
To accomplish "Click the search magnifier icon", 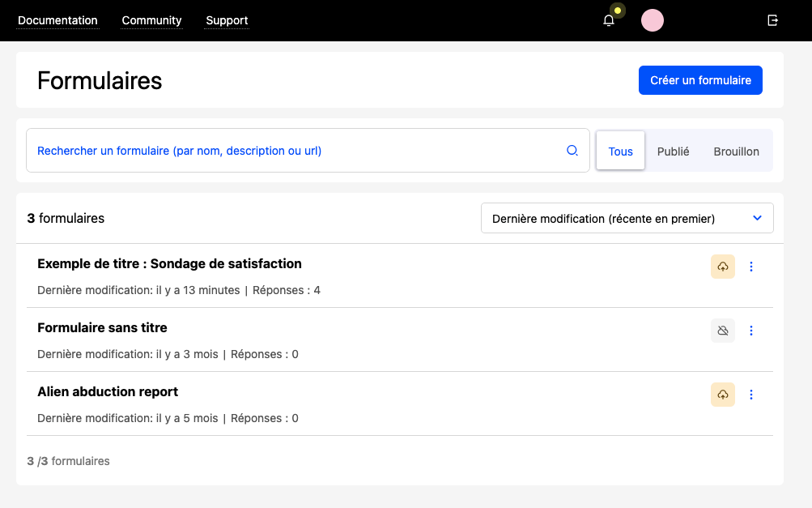I will (x=572, y=151).
